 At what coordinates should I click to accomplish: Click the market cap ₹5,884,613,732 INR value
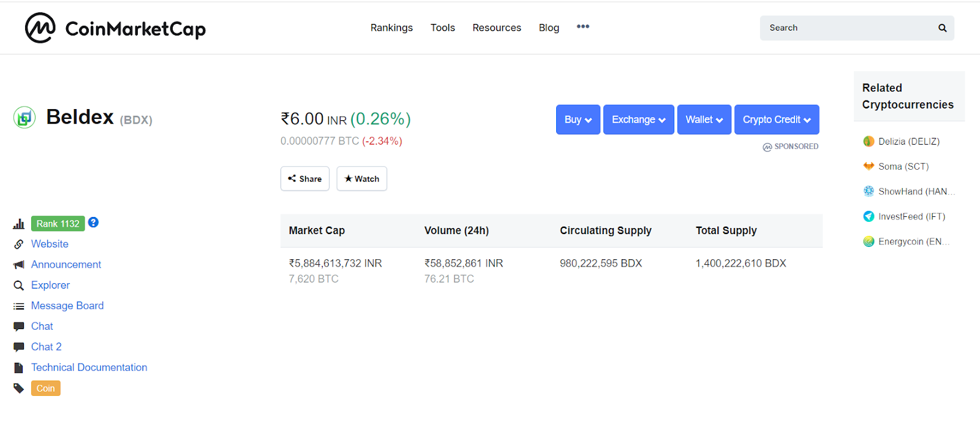pos(335,264)
